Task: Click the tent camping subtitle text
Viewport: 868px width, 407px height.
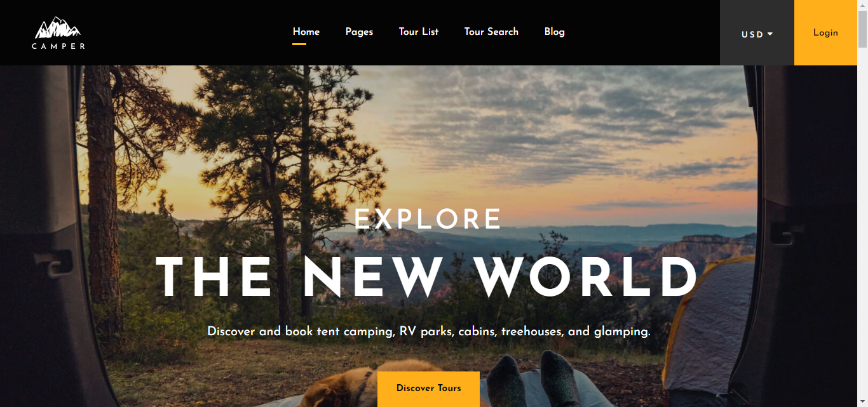Action: tap(429, 331)
